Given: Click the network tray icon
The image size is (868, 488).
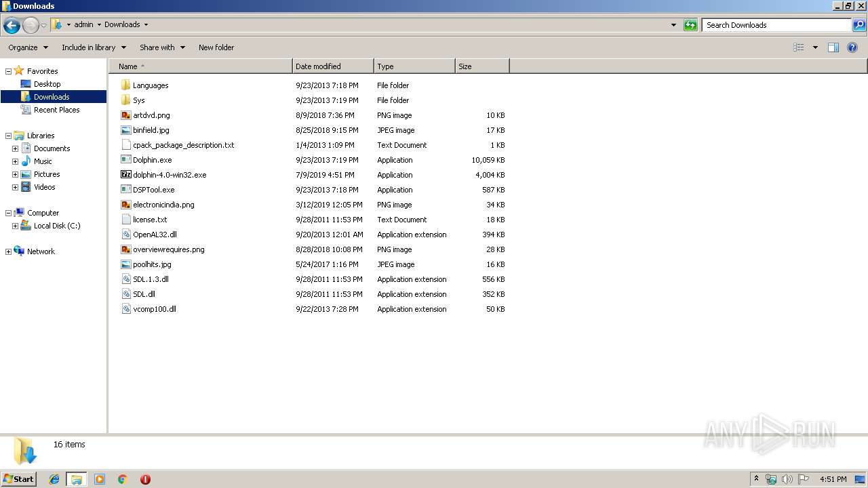Looking at the screenshot, I should click(x=771, y=479).
